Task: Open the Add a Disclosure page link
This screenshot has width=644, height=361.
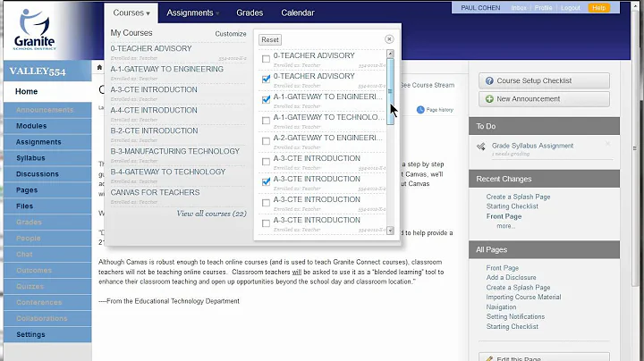Action: 511,278
